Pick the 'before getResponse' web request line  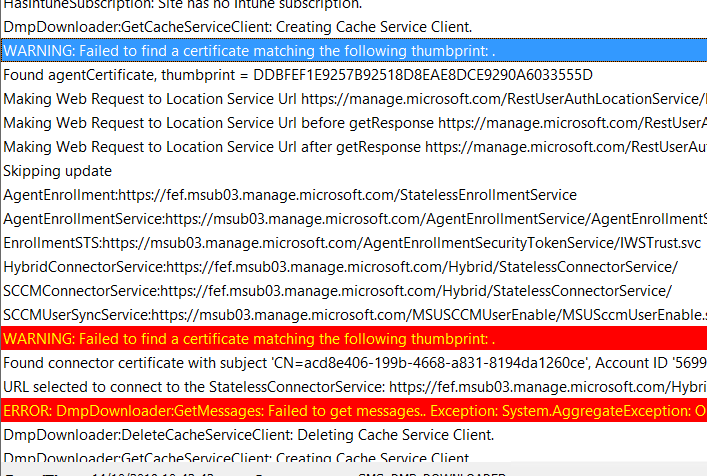click(x=354, y=123)
